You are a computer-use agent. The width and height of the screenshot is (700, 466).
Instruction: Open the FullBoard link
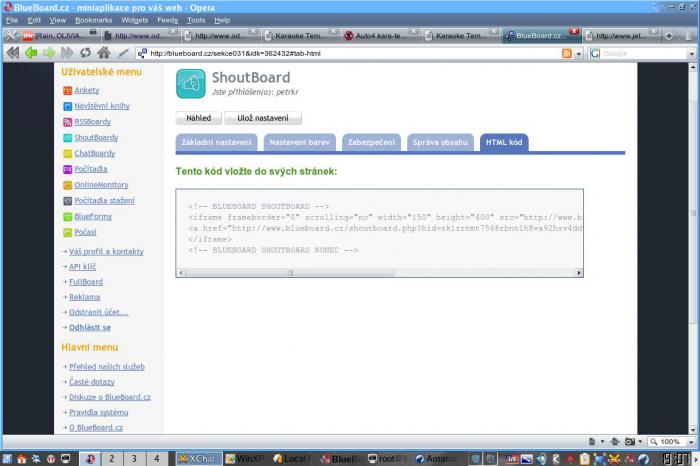click(x=86, y=282)
